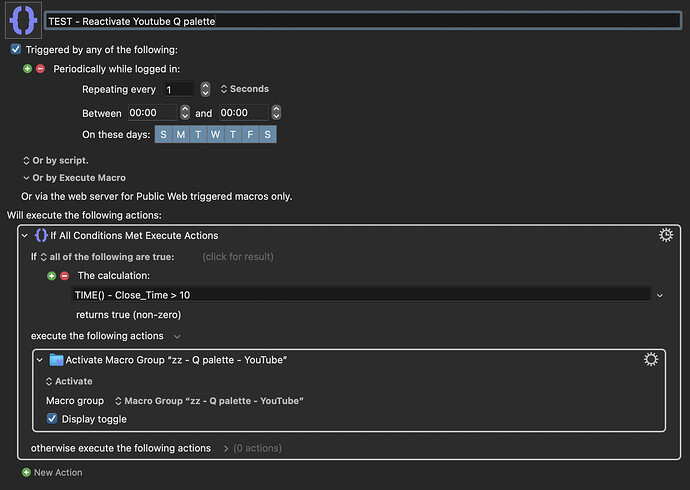Toggle the Display toggle checkbox

coord(53,419)
